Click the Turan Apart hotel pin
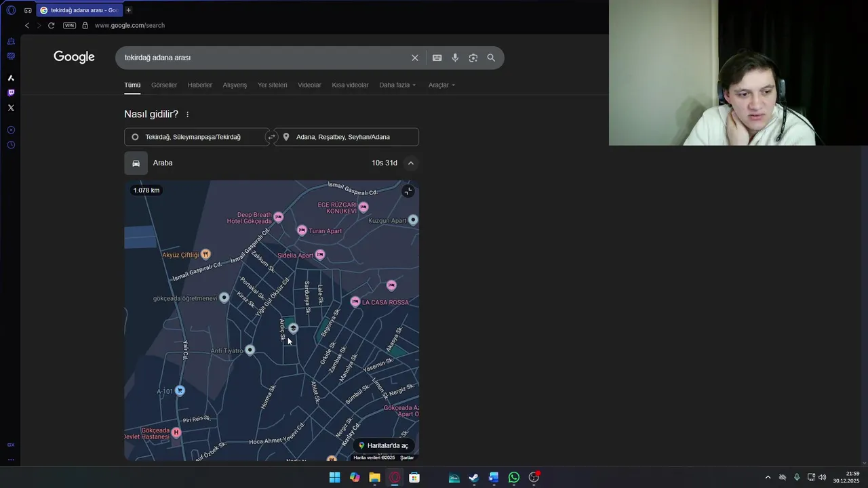 click(x=302, y=230)
